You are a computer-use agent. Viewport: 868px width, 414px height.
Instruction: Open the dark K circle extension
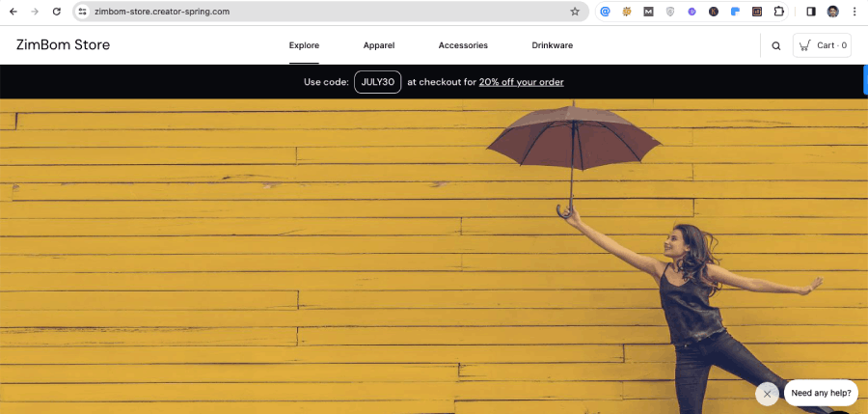(714, 12)
